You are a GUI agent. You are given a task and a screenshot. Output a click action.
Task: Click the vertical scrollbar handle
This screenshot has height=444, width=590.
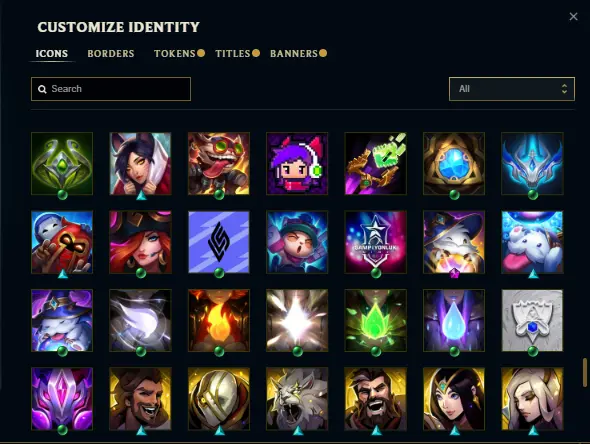[x=585, y=373]
